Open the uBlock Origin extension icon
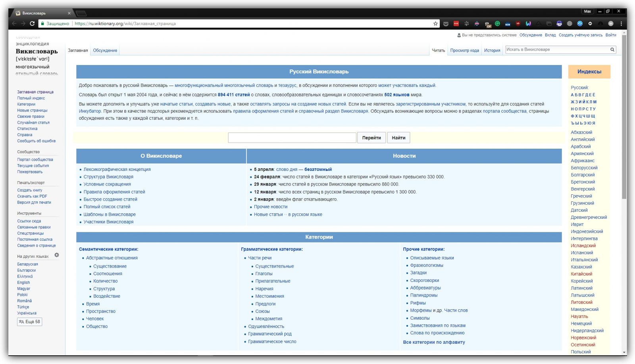635x364 pixels. pyautogui.click(x=518, y=24)
